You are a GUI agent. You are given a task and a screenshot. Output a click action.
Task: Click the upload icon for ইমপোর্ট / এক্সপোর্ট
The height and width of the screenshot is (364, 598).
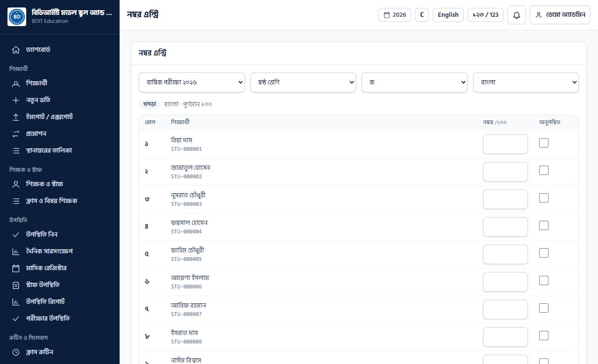point(16,117)
